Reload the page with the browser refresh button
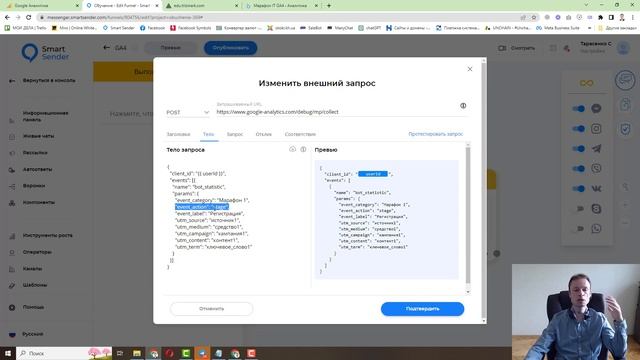The image size is (640, 360). (29, 18)
